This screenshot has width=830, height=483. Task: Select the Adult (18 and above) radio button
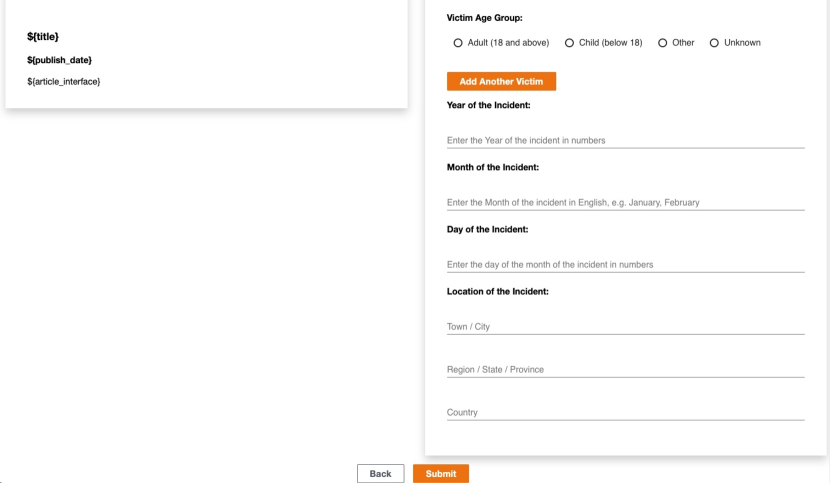click(458, 43)
